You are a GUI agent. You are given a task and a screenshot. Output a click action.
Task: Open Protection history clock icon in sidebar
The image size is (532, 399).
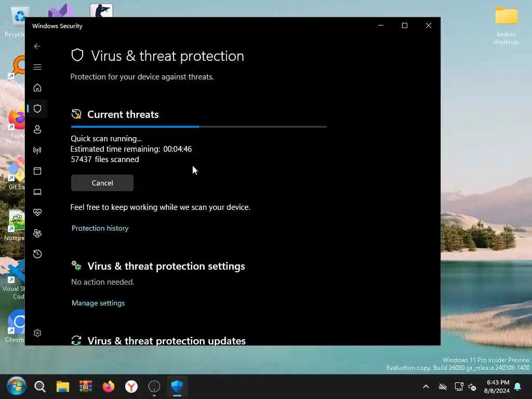click(37, 254)
